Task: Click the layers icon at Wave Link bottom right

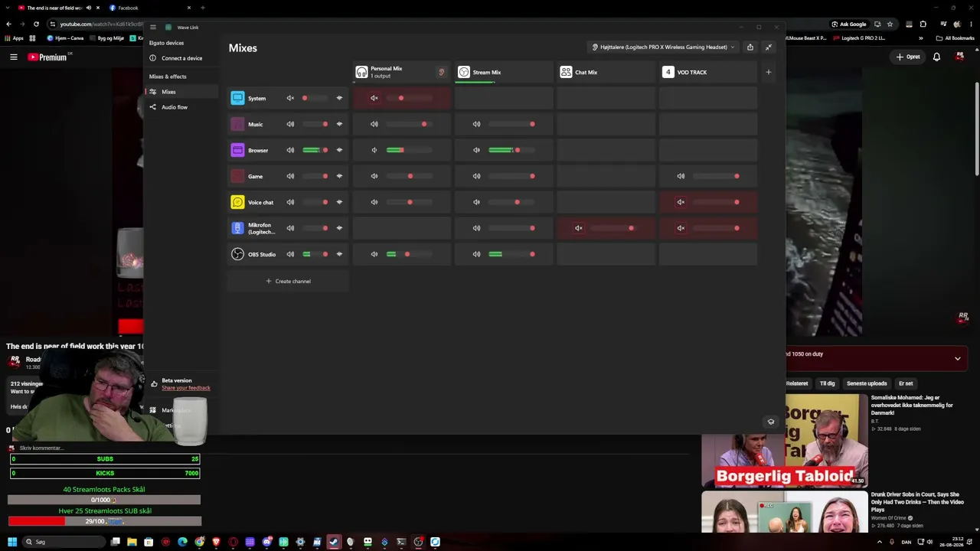Action: point(771,422)
